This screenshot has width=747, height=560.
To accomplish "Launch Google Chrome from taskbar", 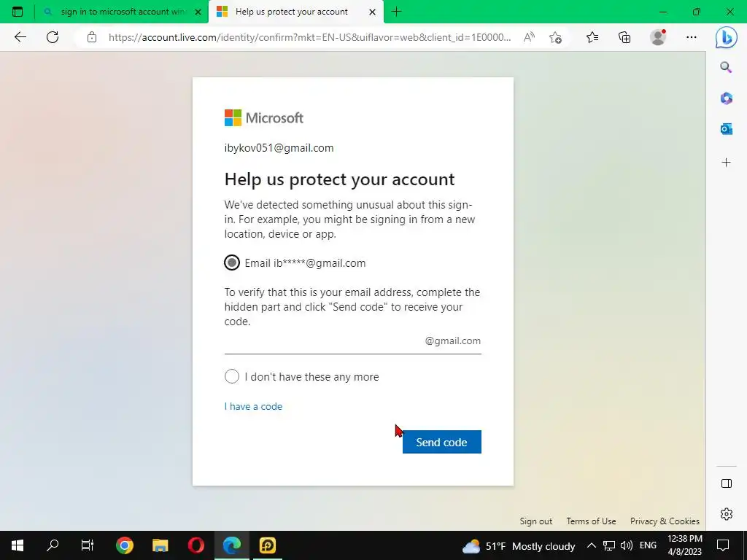I will tap(124, 545).
